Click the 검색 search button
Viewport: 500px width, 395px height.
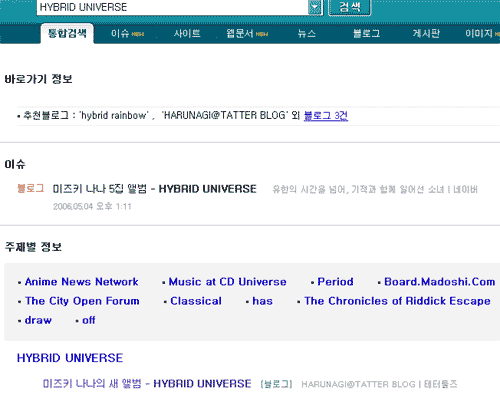(350, 7)
